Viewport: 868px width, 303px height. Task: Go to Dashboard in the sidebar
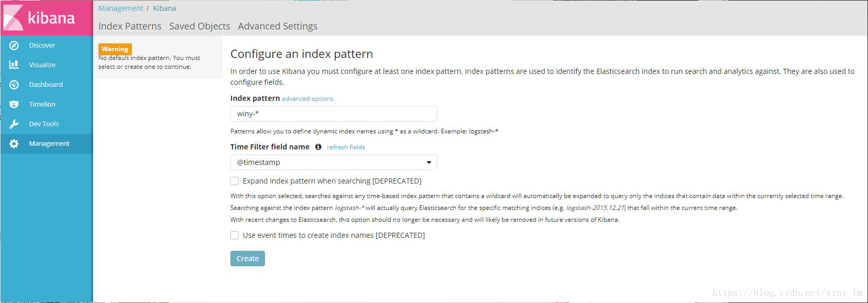click(x=47, y=85)
